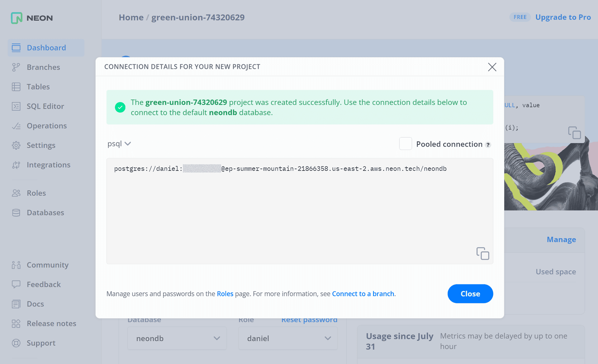
Task: Click the FREE plan badge
Action: (x=520, y=17)
